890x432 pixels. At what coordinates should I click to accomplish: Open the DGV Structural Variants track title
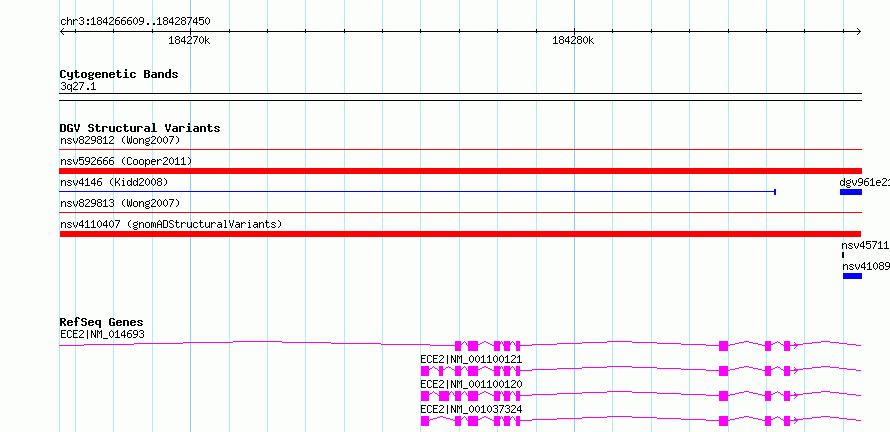pos(140,128)
